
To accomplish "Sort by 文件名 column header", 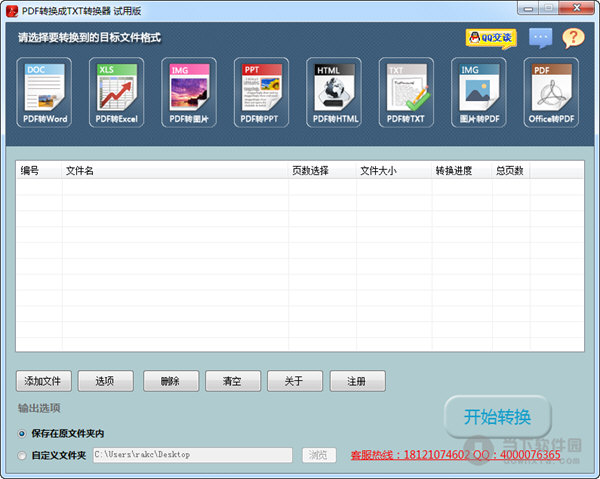I will pos(175,170).
